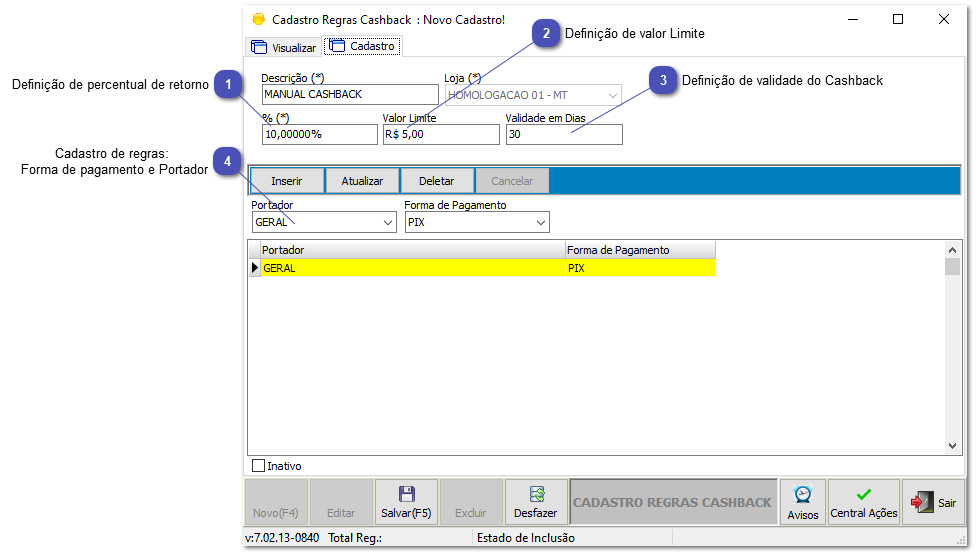Viewport: 976px width, 555px height.
Task: Open the Forma de Pagamento dropdown
Action: pos(540,222)
